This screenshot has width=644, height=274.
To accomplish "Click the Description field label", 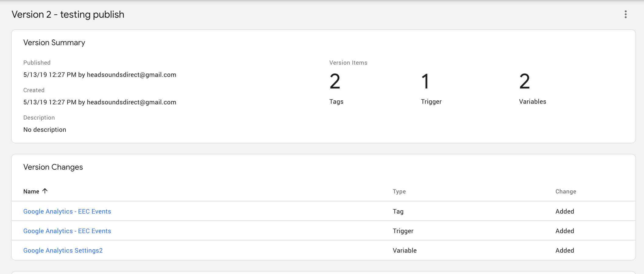I will tap(39, 117).
